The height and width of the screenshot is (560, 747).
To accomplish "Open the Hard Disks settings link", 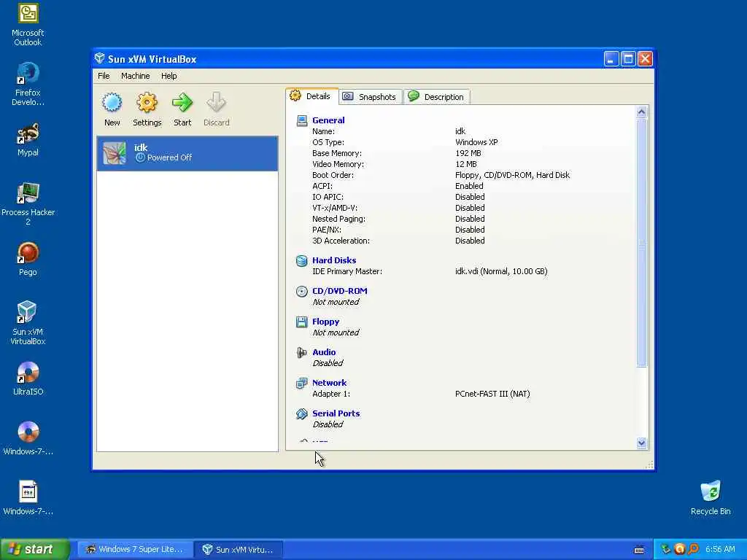I will point(334,260).
